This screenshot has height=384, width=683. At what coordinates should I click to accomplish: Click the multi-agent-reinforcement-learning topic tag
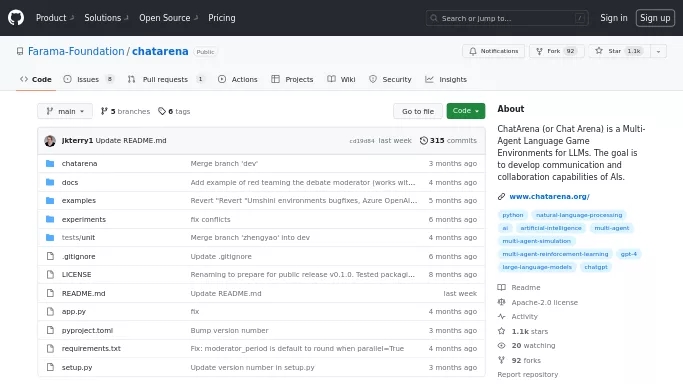coord(555,254)
